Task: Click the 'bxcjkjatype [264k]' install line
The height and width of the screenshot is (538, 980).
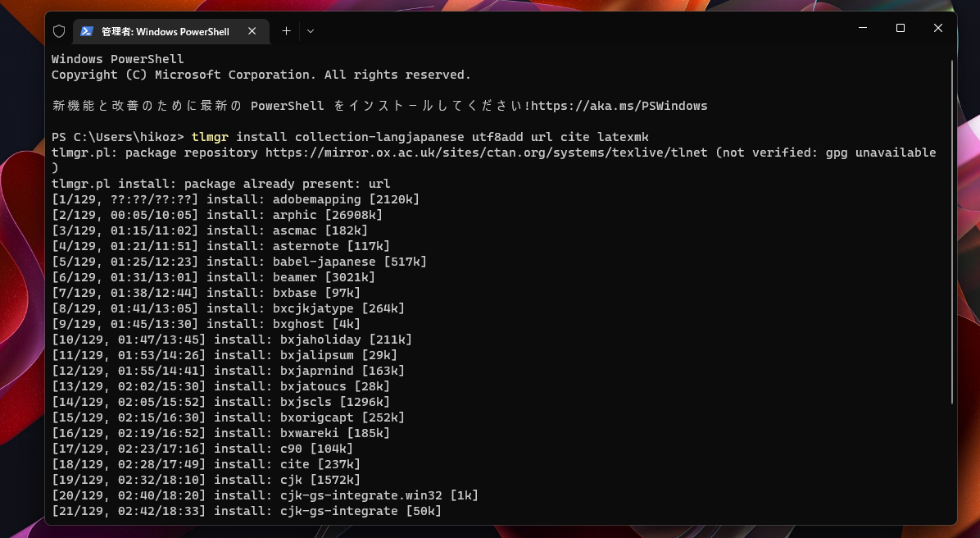Action: pyautogui.click(x=228, y=309)
